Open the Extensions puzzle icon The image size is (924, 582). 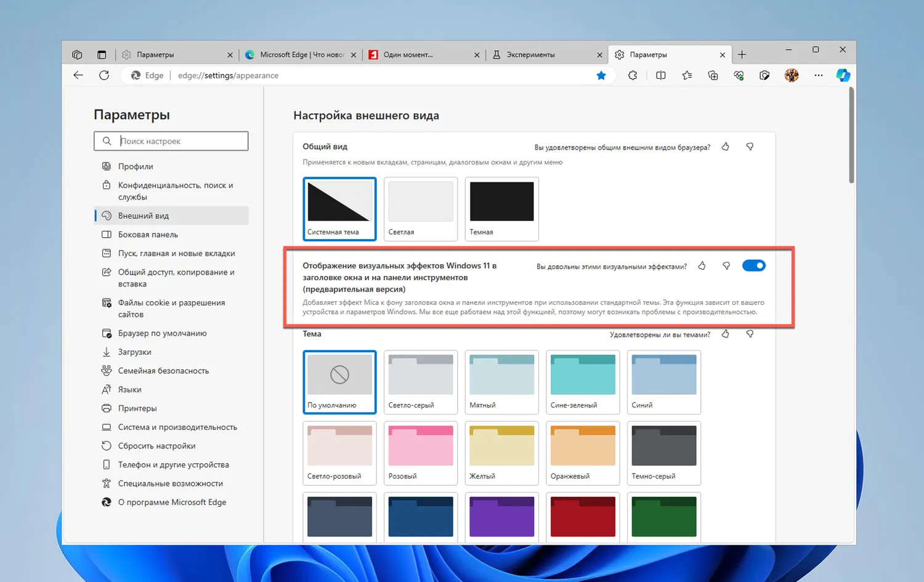[x=633, y=75]
